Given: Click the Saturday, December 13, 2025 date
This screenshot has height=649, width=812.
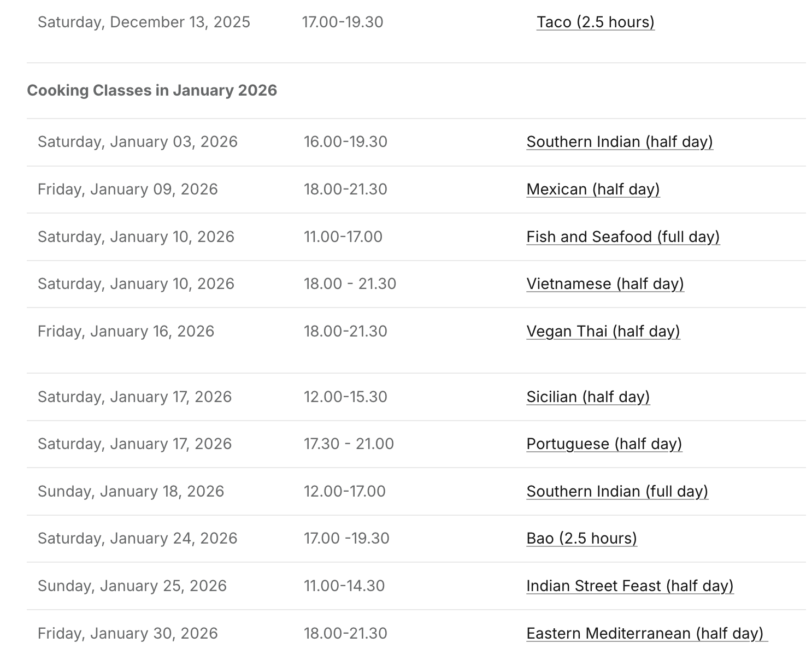Looking at the screenshot, I should 144,22.
